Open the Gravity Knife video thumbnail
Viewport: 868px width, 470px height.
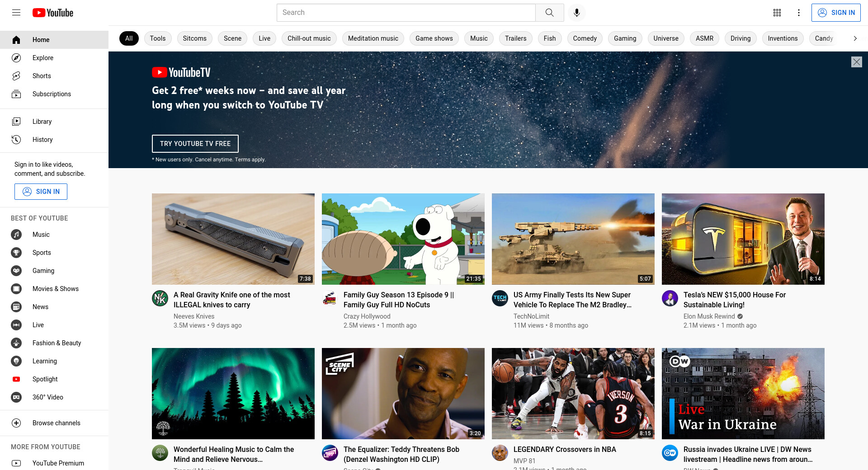233,239
